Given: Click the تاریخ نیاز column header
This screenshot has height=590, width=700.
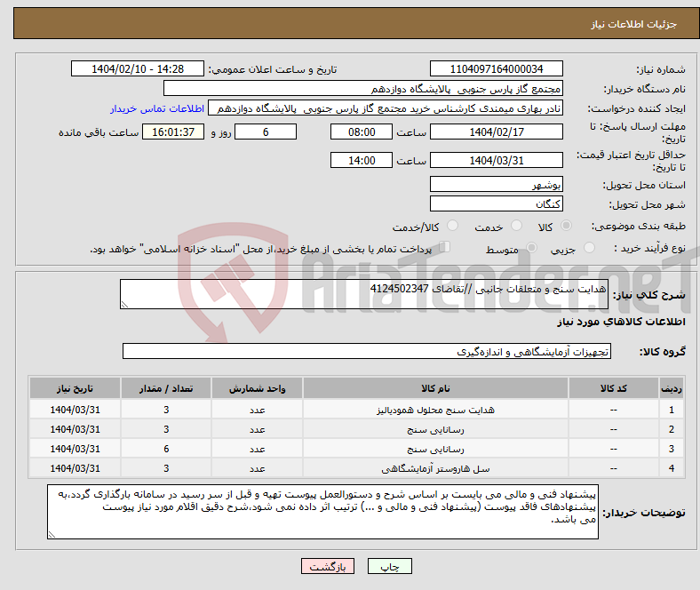Looking at the screenshot, I should click(75, 388).
